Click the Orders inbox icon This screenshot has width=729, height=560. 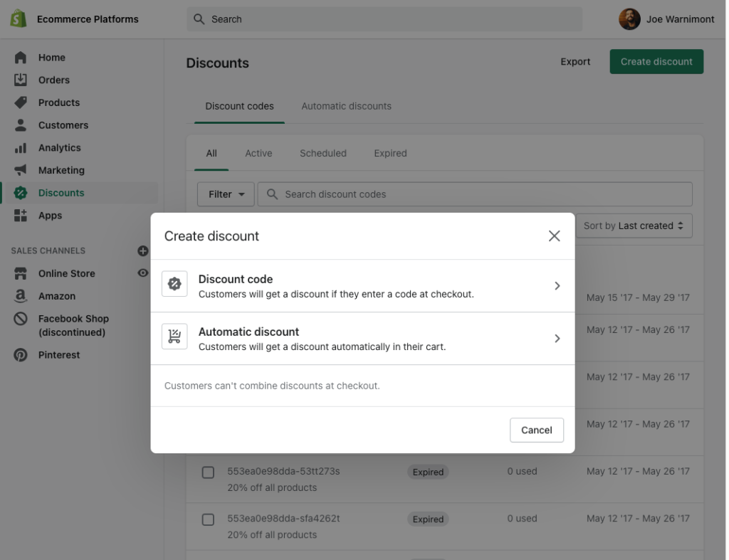tap(21, 80)
